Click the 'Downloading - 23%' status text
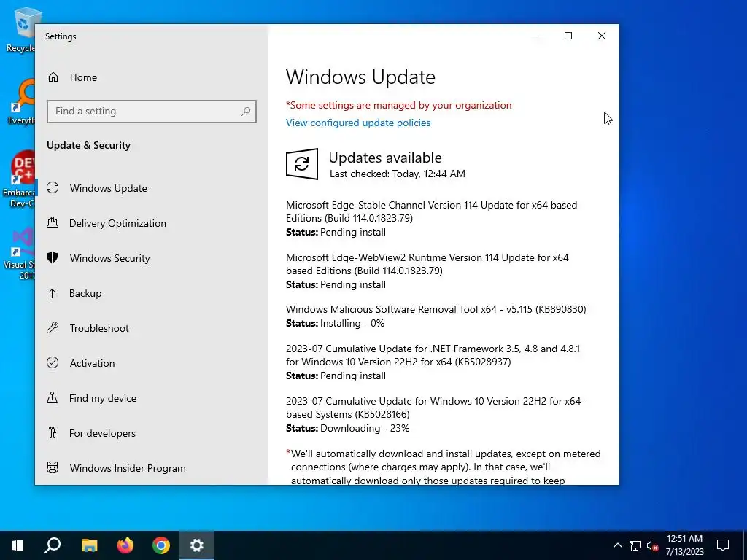The height and width of the screenshot is (560, 747). click(365, 428)
